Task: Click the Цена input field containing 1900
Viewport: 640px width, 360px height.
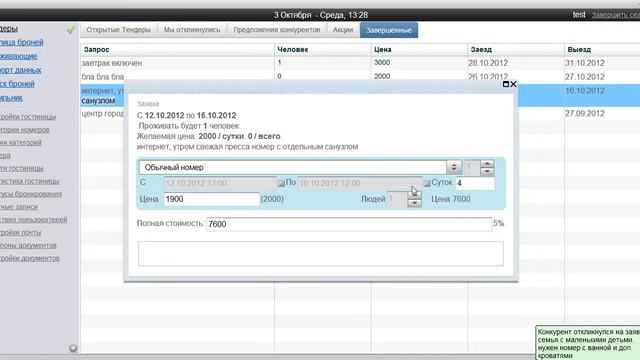Action: pos(211,199)
